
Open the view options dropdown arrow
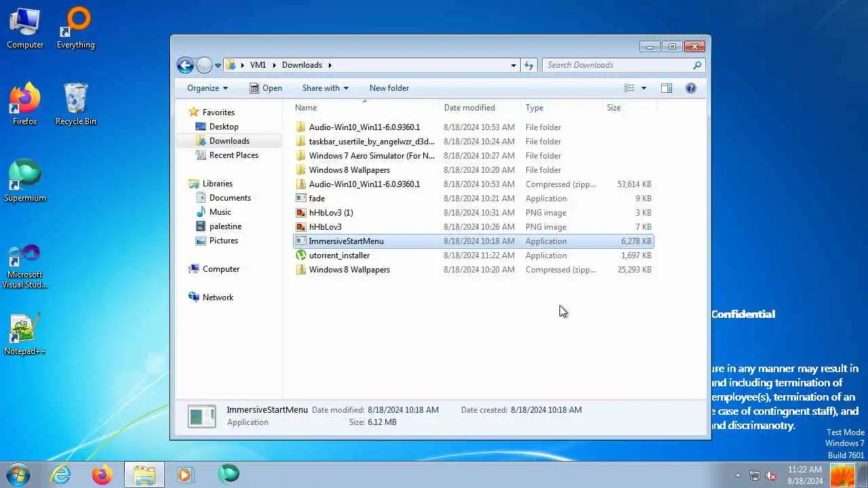click(x=644, y=88)
